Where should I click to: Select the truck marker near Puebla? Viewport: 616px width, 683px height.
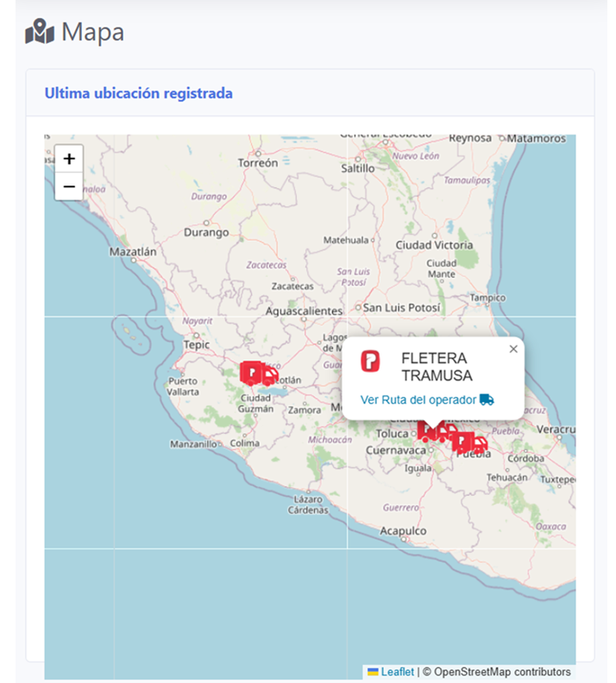469,443
